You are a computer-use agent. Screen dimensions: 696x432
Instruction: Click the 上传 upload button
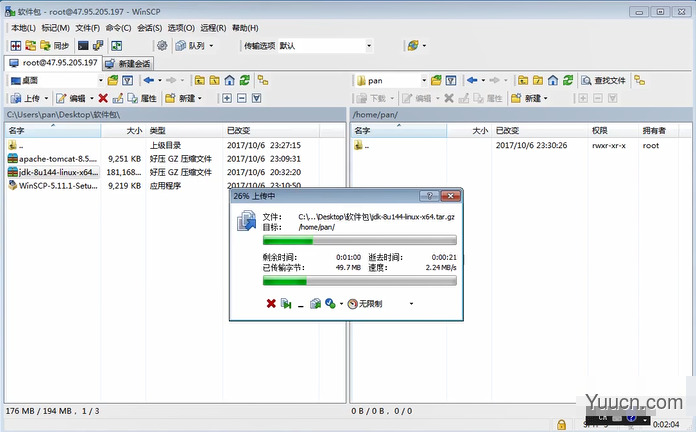[x=25, y=98]
